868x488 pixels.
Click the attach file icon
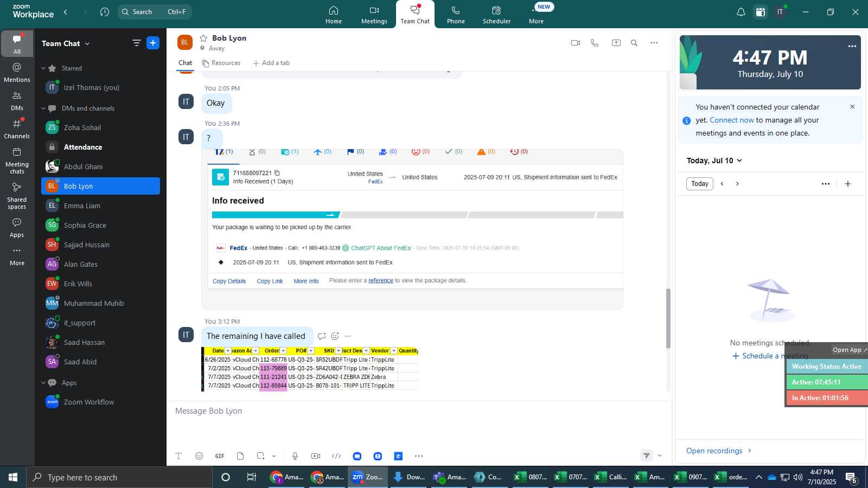click(x=240, y=456)
